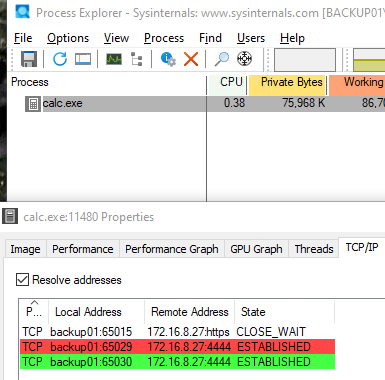Sort connections by the P... protocol header
Image resolution: width=385 pixels, height=380 pixels.
[34, 312]
